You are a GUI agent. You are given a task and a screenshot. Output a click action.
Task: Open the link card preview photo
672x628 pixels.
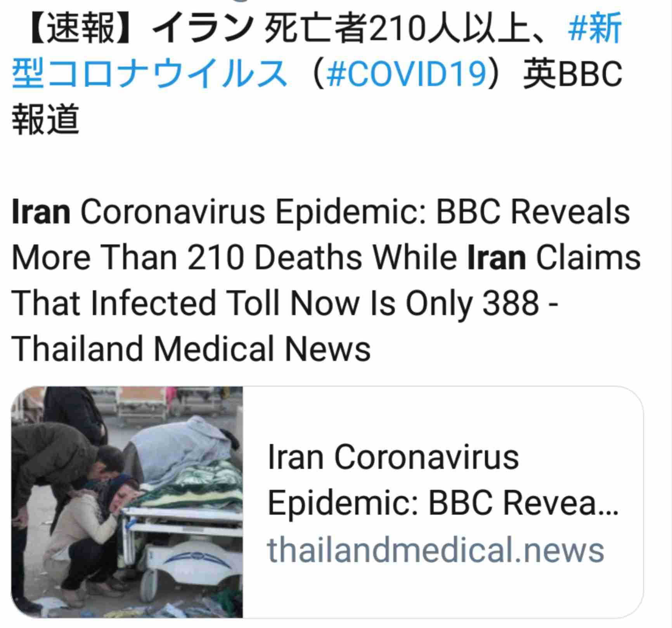pos(127,502)
